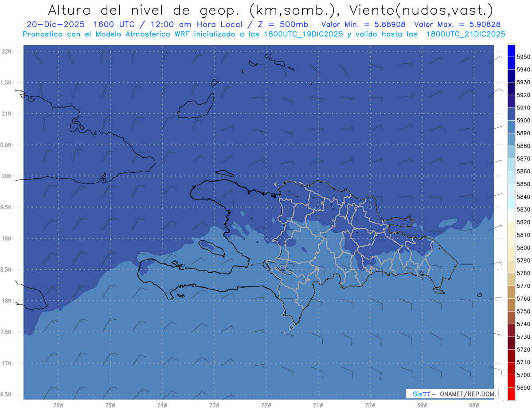Click legend value 5780
Screen dimensions: 532x411
pos(523,273)
